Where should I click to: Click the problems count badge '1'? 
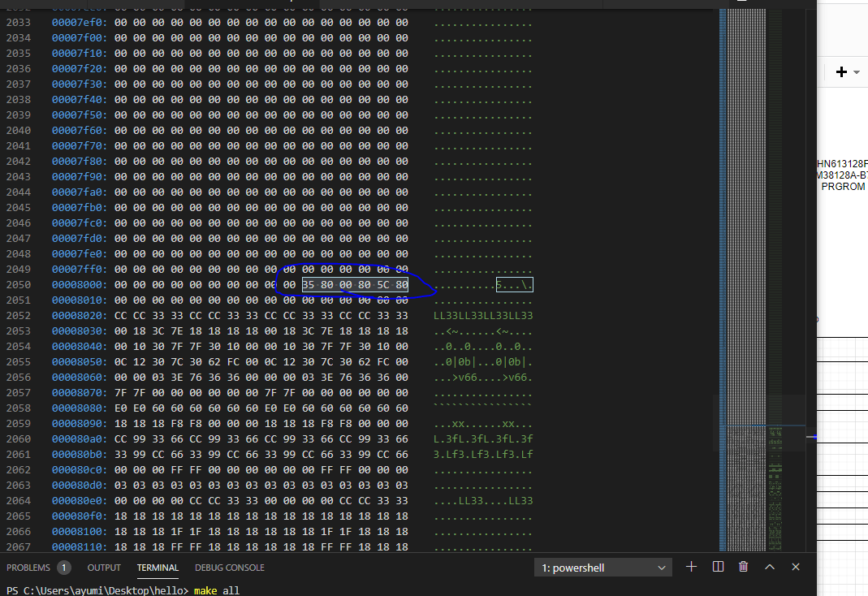point(63,568)
